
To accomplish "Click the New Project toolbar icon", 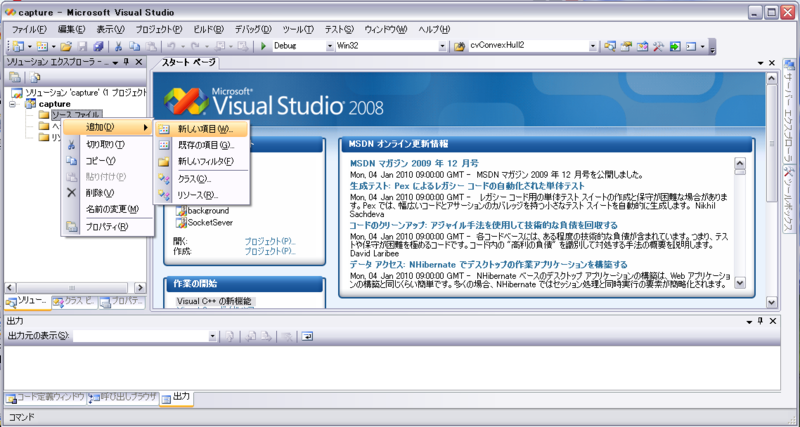I will coord(18,46).
